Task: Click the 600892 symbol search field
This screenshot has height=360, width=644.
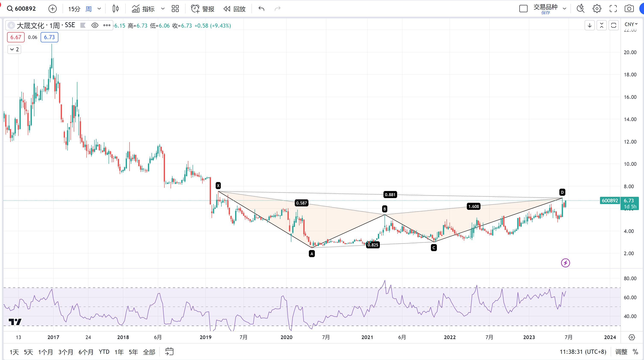Action: [25, 9]
